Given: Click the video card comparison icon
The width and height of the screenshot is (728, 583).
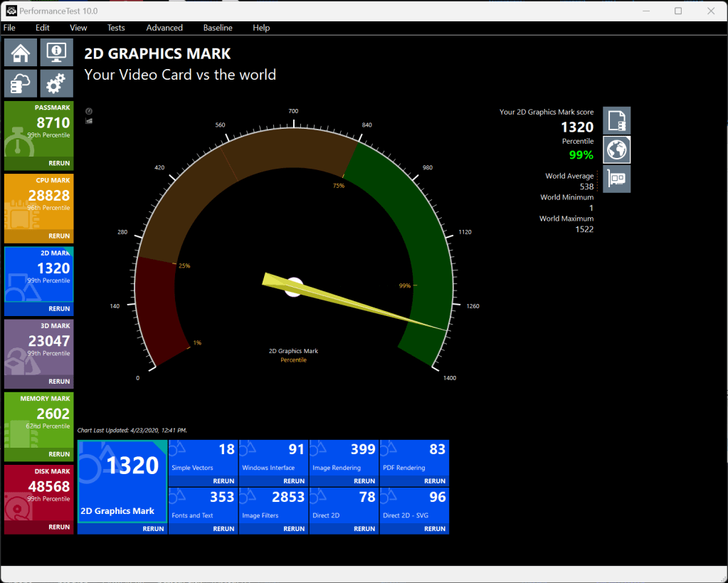Looking at the screenshot, I should pos(616,179).
